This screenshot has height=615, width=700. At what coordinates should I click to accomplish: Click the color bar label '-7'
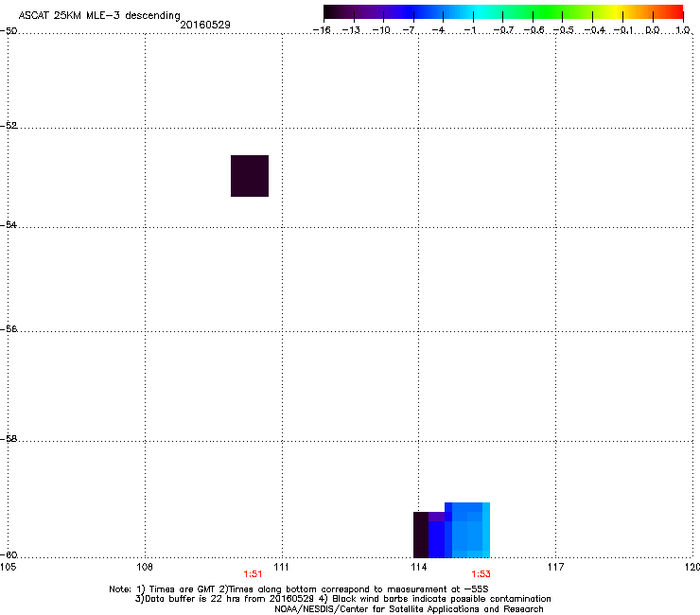coord(410,30)
